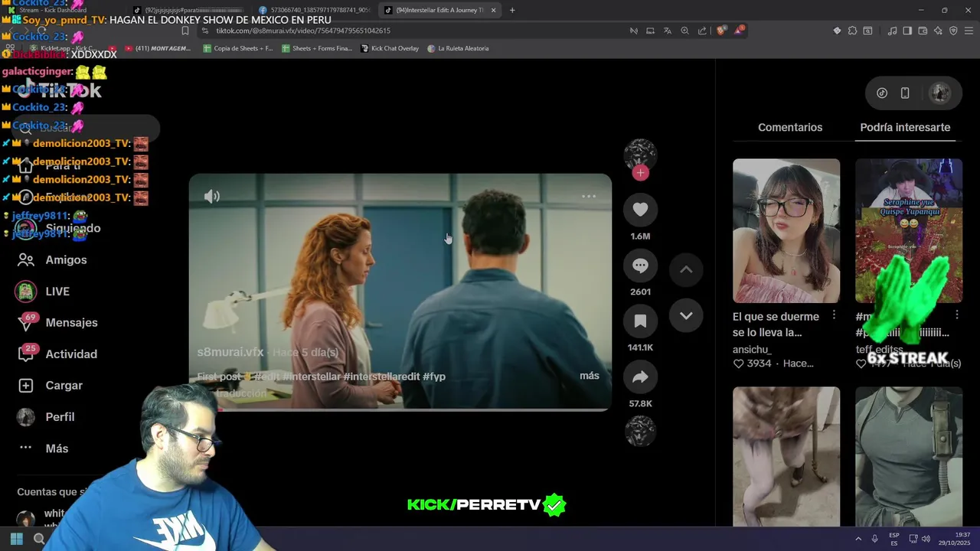This screenshot has width=980, height=551.
Task: Save video to favorites with bookmark icon
Action: point(640,321)
